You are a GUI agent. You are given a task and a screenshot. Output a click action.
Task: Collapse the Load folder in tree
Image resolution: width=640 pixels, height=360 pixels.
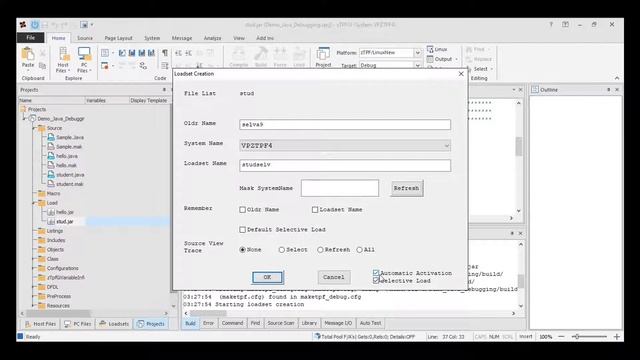point(34,203)
